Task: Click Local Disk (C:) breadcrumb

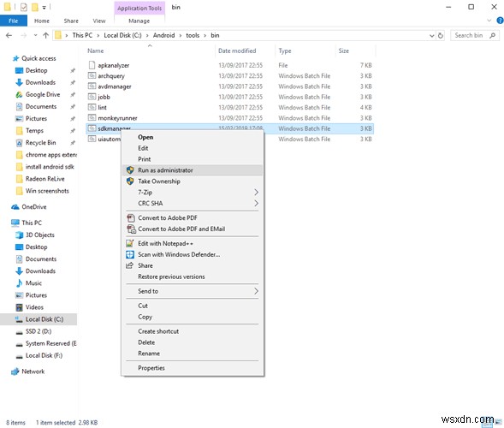Action: point(122,35)
